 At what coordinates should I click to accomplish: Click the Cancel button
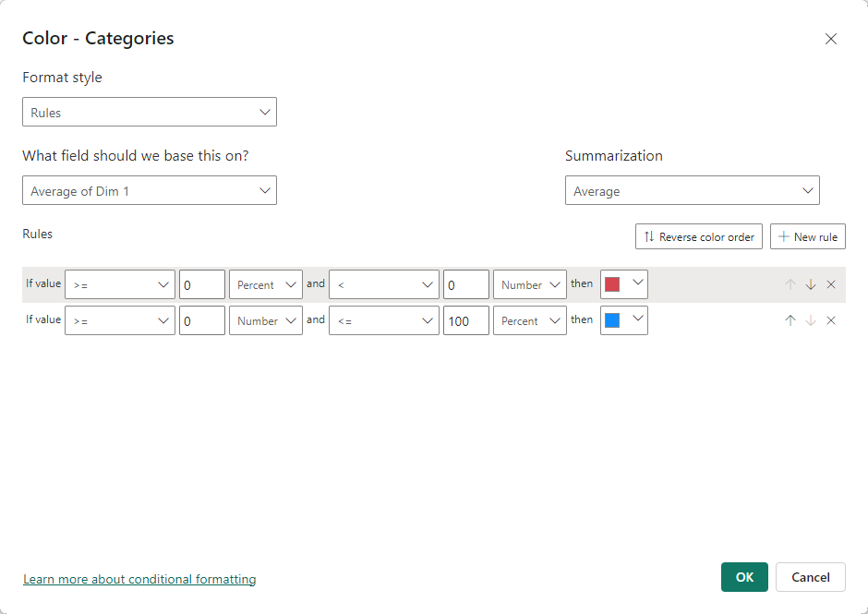point(811,577)
